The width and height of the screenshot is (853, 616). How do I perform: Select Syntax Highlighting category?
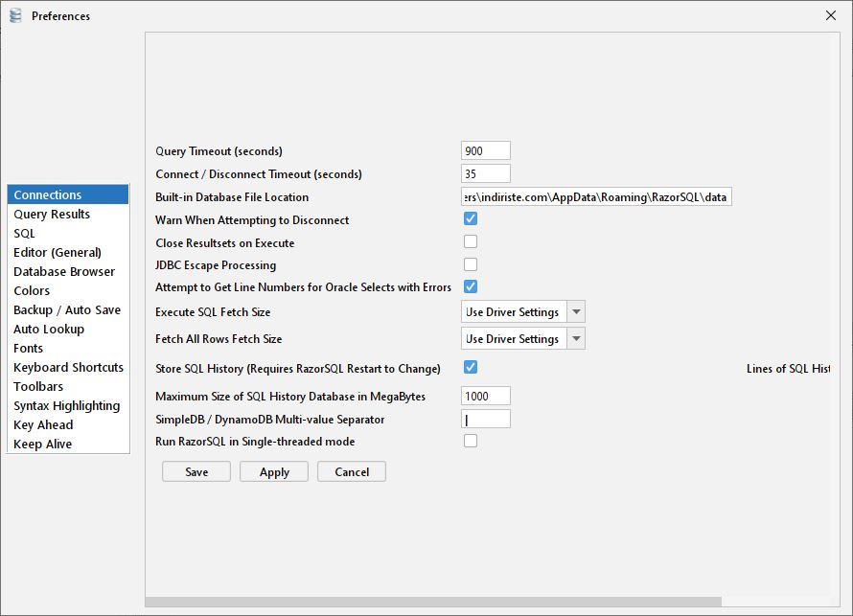[x=68, y=405]
